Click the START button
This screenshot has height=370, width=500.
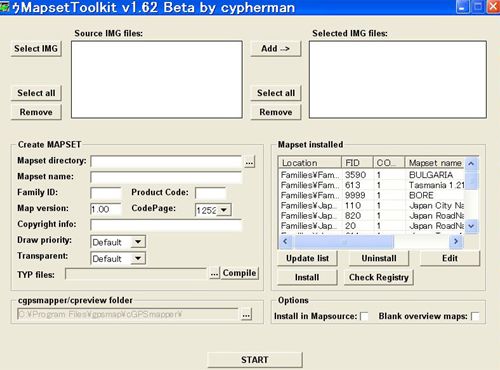[x=255, y=360]
